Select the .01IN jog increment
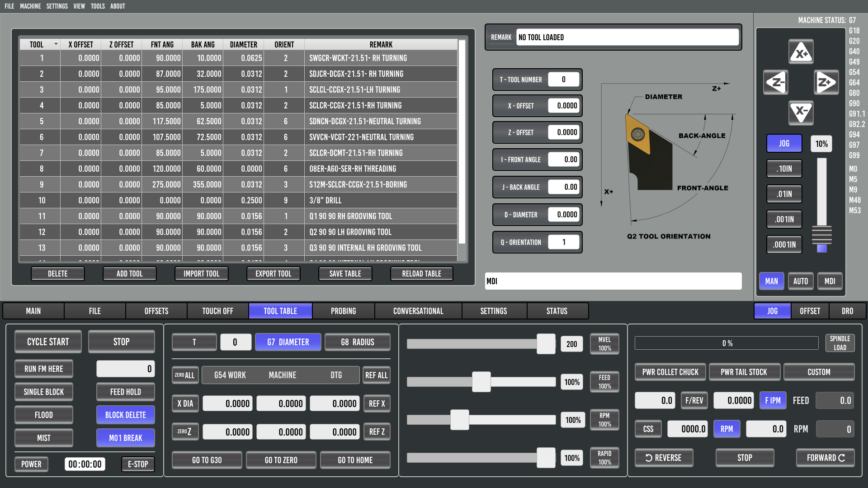The image size is (868, 488). pyautogui.click(x=784, y=194)
